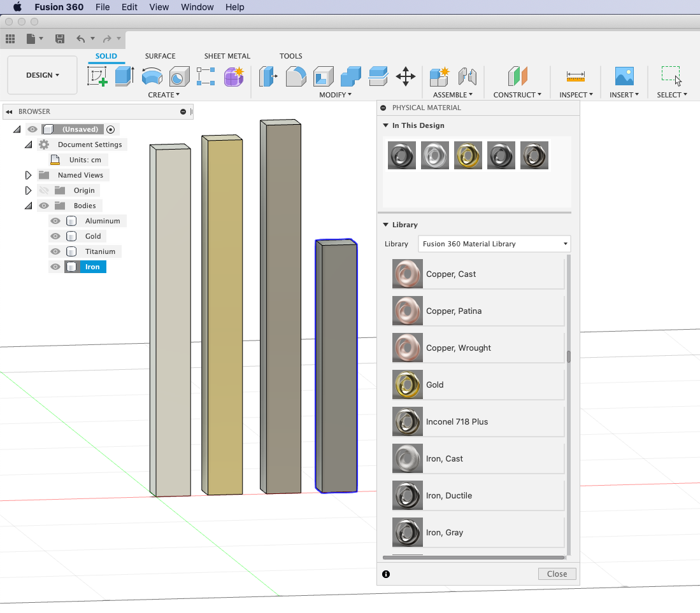
Task: Open the Window menu in menu bar
Action: tap(197, 7)
